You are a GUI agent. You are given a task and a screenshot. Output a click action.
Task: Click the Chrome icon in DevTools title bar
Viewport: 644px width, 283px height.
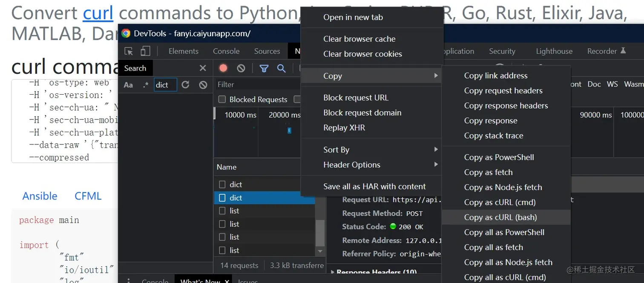point(126,33)
